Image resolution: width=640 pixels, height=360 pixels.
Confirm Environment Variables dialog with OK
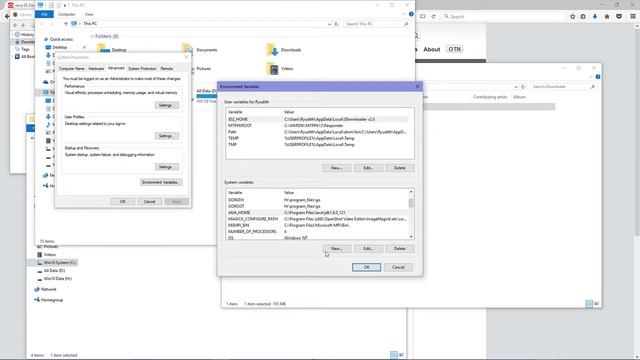click(366, 267)
